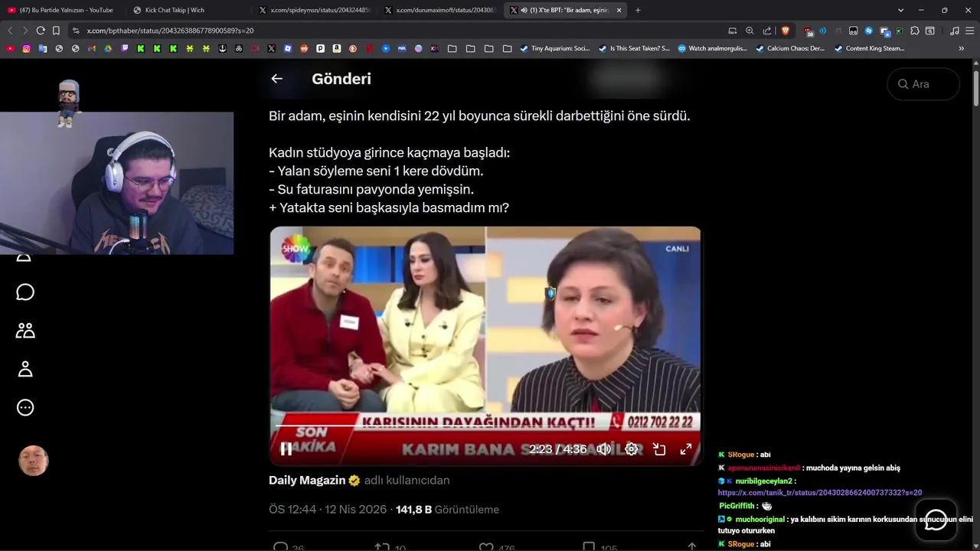The height and width of the screenshot is (551, 980).
Task: Expand the video to fullscreen
Action: pyautogui.click(x=686, y=449)
